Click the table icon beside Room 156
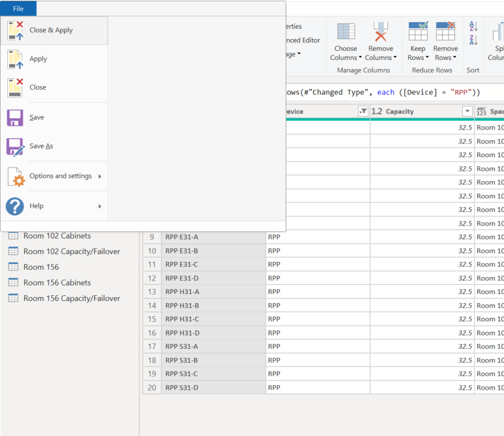This screenshot has height=436, width=504. point(13,267)
